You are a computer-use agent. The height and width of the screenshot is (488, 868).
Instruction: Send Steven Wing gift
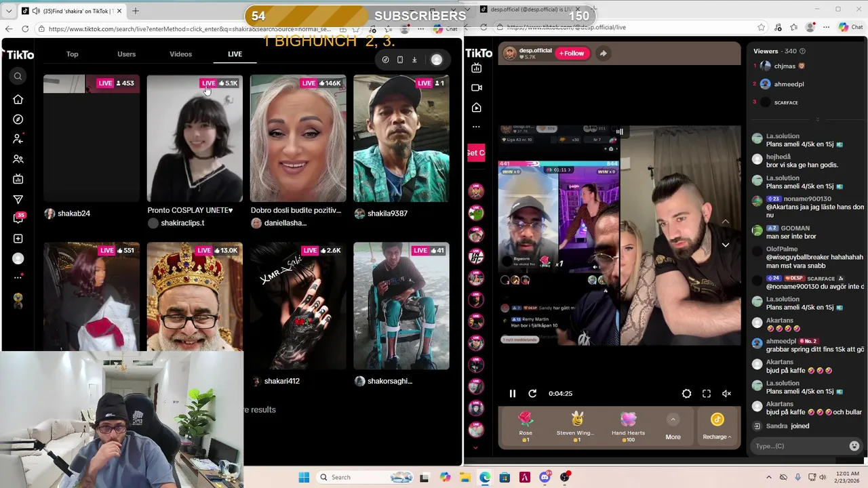pos(575,427)
